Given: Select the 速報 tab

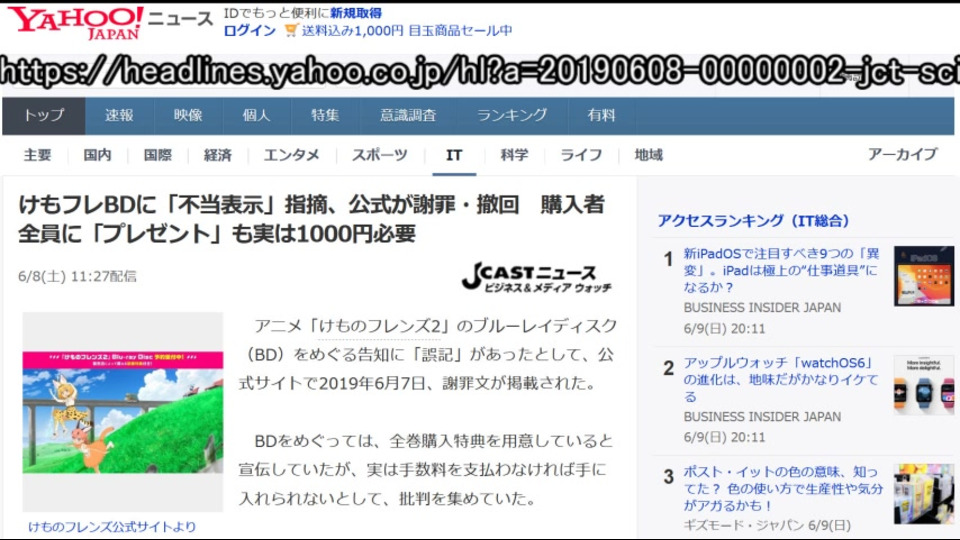Looking at the screenshot, I should point(119,115).
